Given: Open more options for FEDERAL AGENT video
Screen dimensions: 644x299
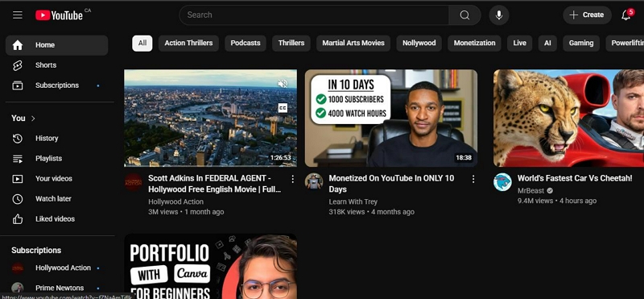Looking at the screenshot, I should pos(292,179).
